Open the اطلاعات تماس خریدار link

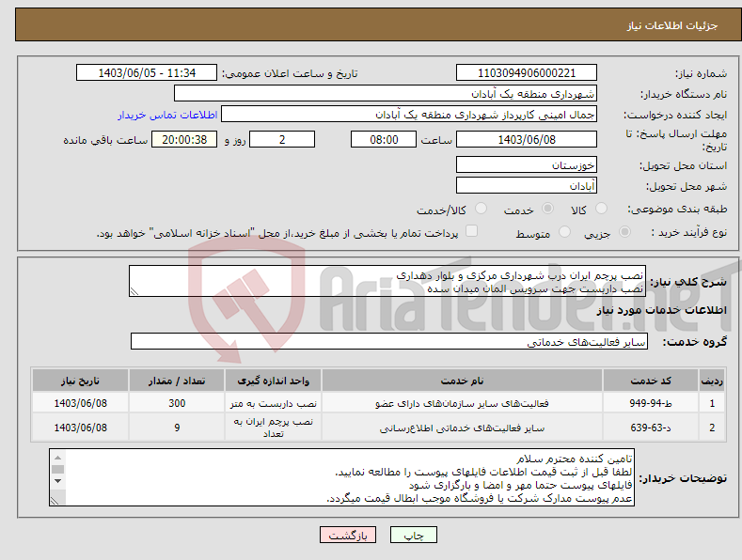point(167,115)
